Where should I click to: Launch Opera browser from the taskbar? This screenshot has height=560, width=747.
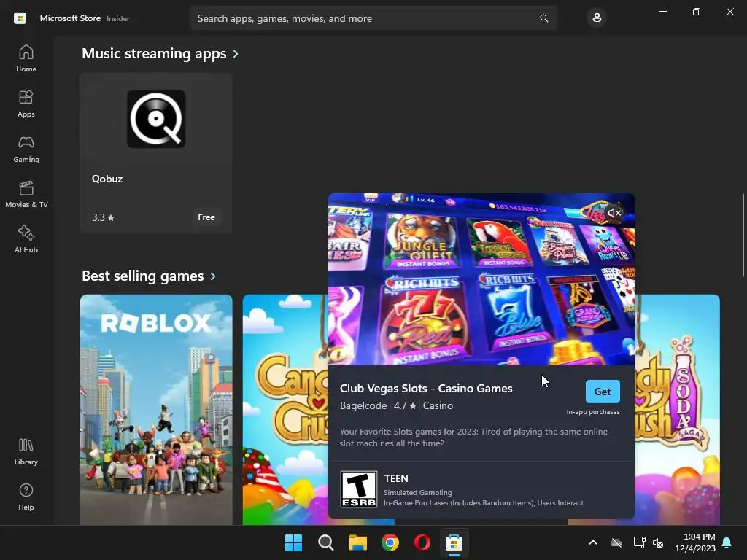tap(422, 542)
